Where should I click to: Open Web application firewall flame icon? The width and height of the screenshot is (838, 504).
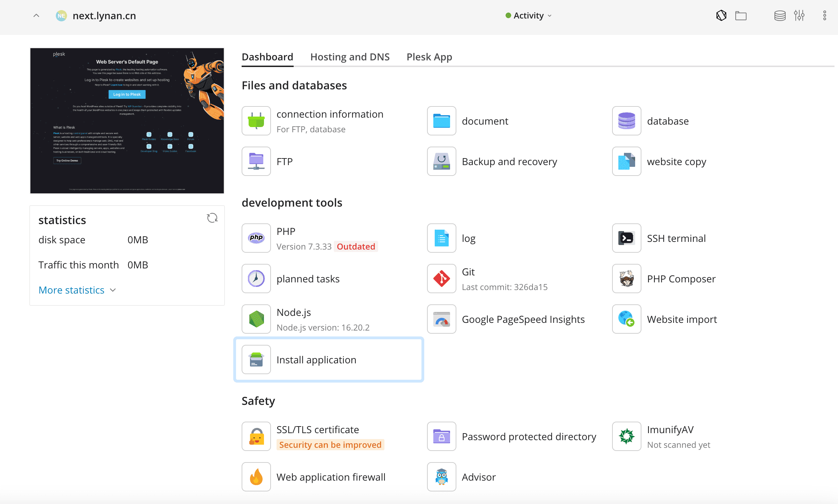pyautogui.click(x=256, y=477)
